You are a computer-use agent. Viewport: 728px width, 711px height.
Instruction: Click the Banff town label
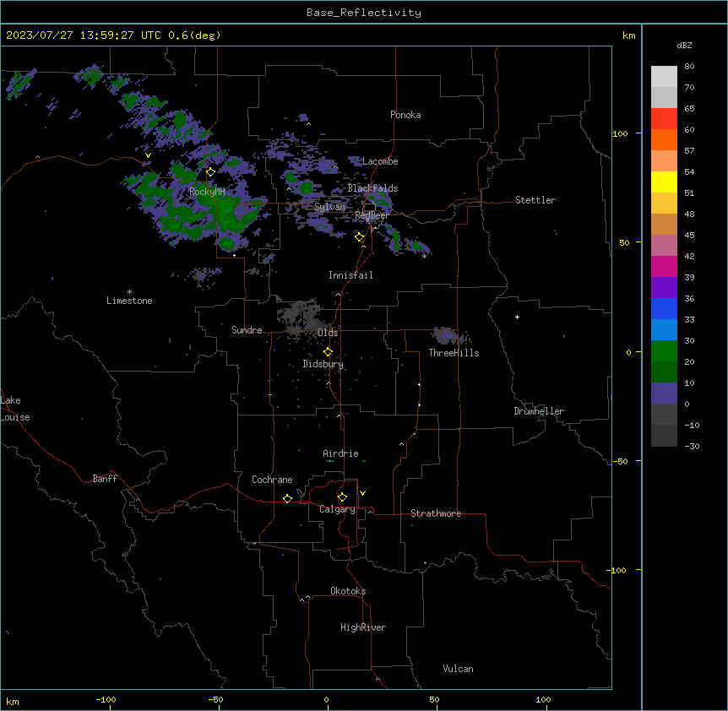point(105,479)
